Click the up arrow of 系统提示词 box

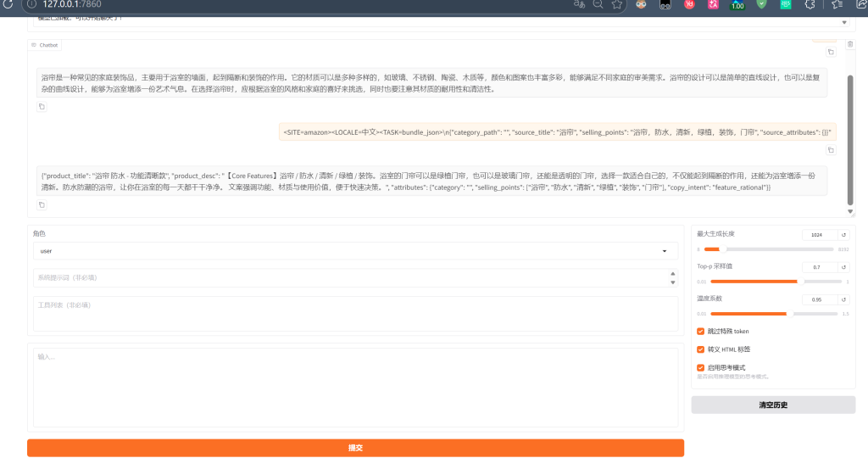672,274
